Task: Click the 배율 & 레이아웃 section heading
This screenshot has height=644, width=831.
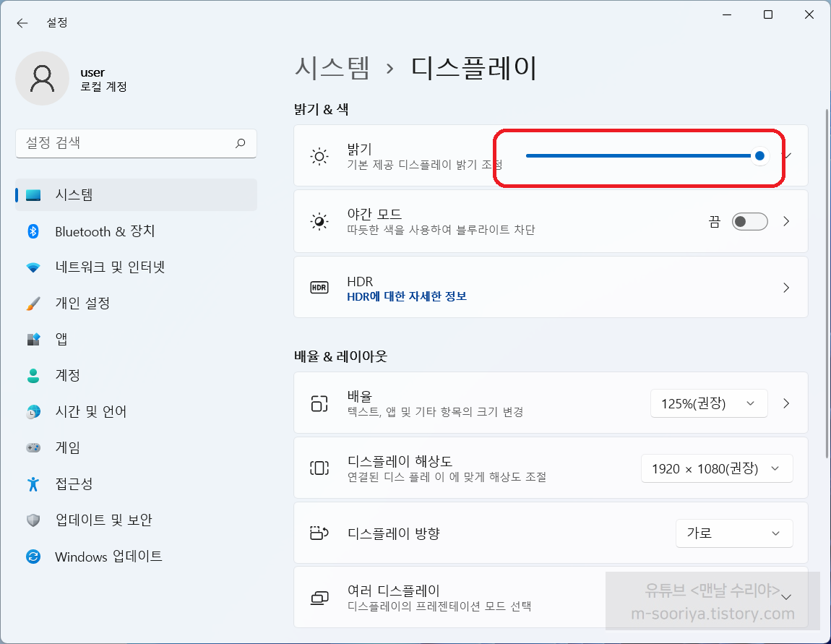Action: [x=341, y=357]
